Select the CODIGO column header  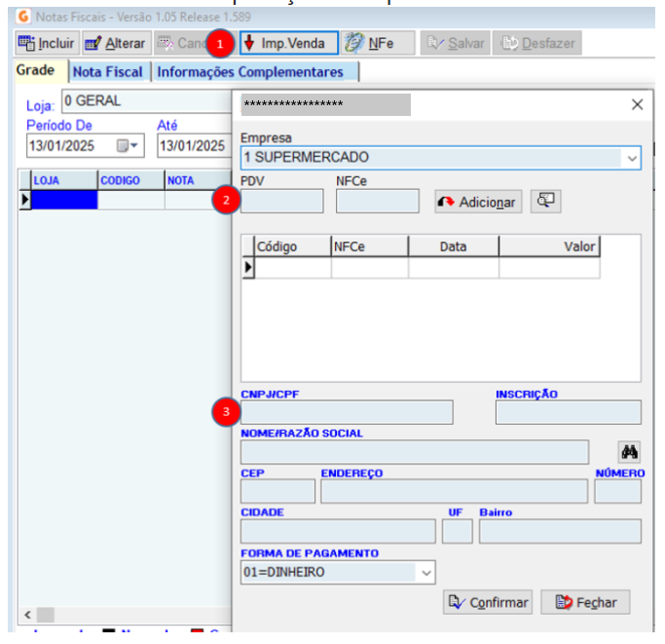pyautogui.click(x=131, y=180)
